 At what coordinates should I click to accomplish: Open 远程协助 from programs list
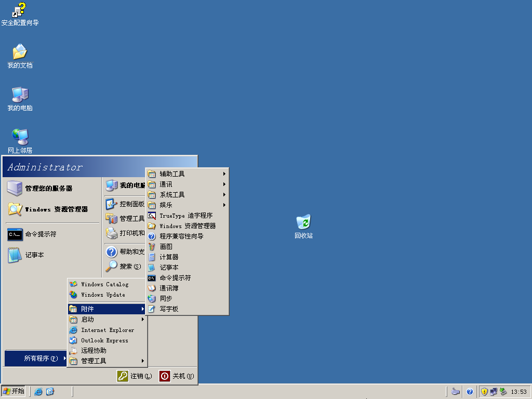[107, 351]
